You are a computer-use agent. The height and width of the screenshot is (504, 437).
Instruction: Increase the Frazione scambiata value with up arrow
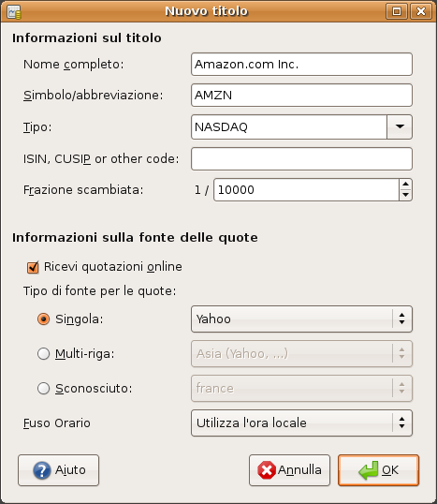coord(405,185)
